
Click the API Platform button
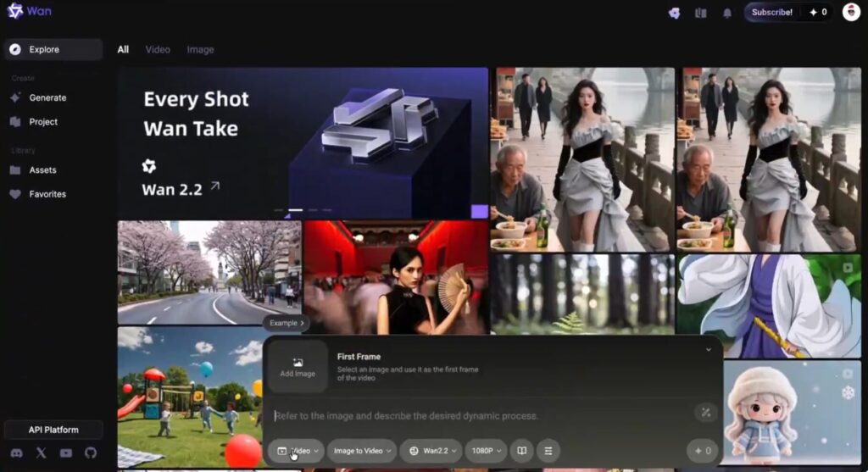(x=53, y=430)
